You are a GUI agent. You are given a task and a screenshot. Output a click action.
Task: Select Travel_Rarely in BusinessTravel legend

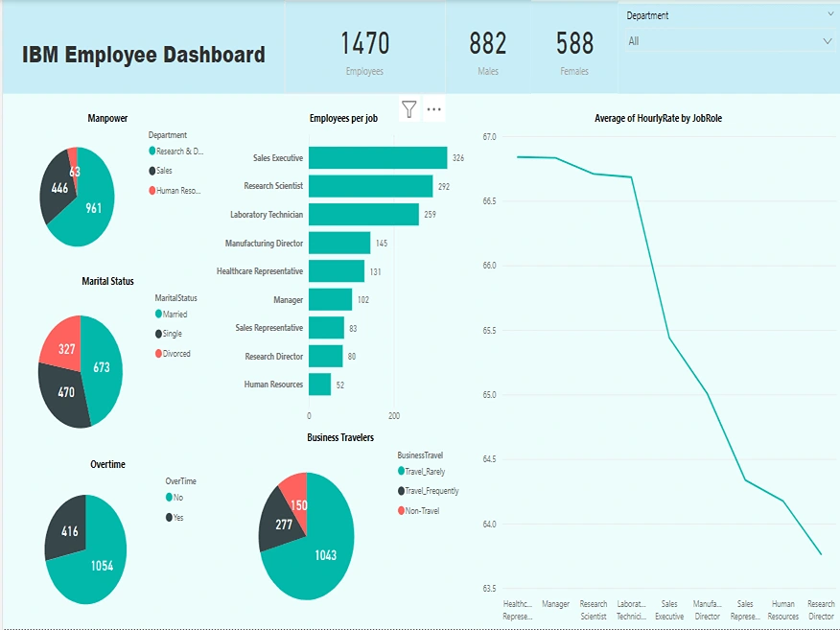coord(422,472)
